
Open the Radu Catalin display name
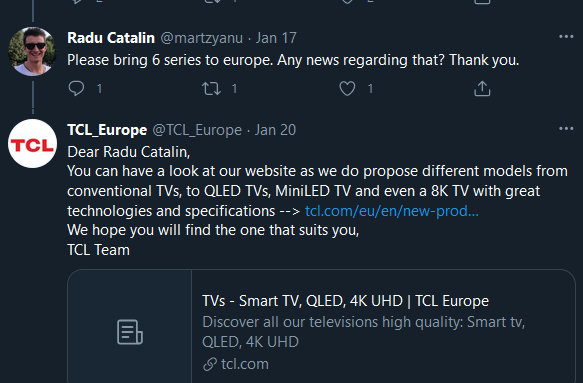click(x=111, y=38)
